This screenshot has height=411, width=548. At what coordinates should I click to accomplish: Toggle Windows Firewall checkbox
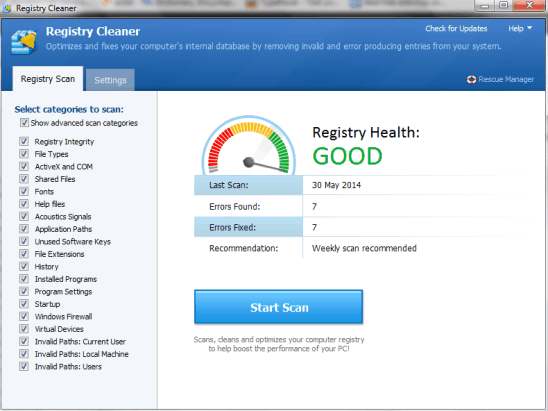pos(24,316)
